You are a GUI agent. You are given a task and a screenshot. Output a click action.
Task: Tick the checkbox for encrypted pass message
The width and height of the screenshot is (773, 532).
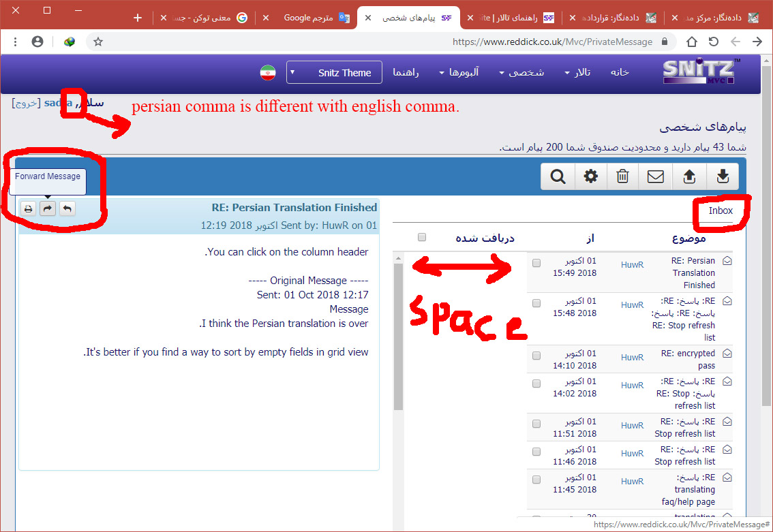536,356
